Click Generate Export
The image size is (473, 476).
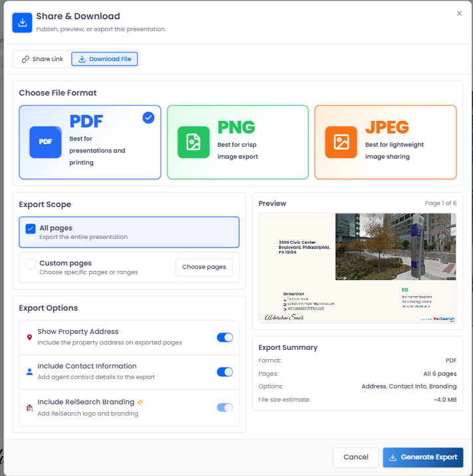coord(423,457)
